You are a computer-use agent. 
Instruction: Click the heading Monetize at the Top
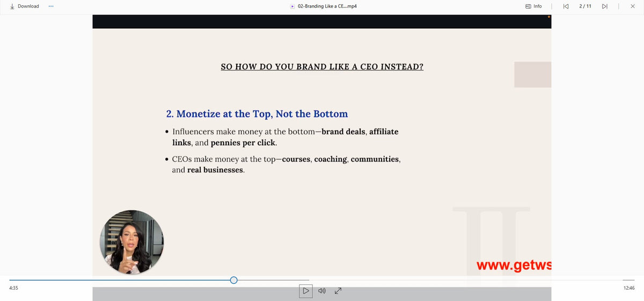click(257, 114)
